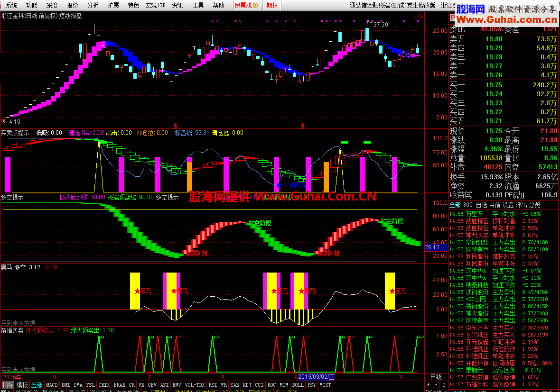Click the split-window icon atop chart

(x=421, y=15)
